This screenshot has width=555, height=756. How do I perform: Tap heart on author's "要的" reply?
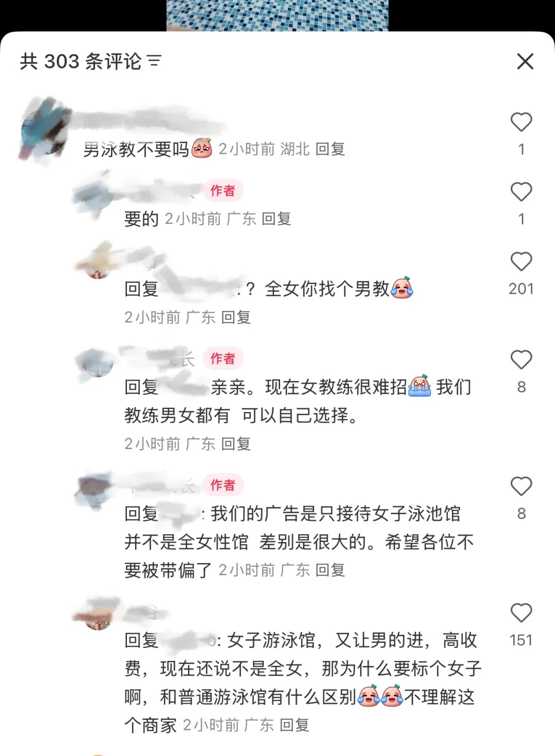coord(521,192)
